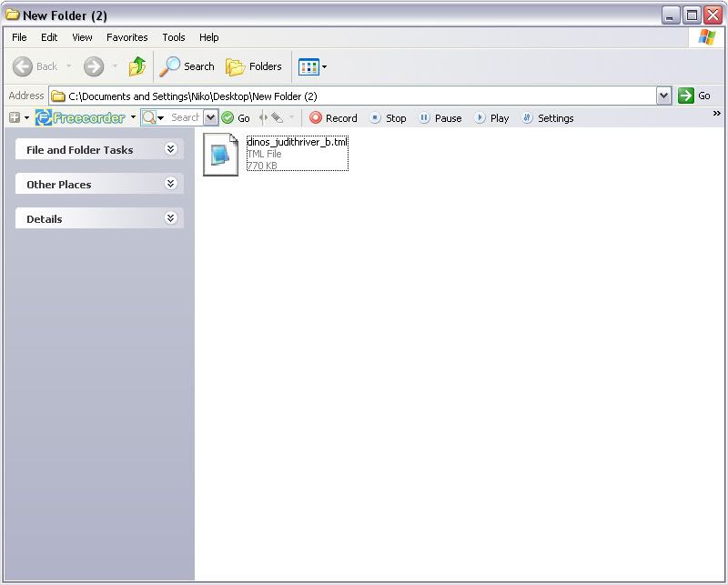Screen dimensions: 728x585
Task: Select the dinos_judithriver_b.tml file icon
Action: [x=220, y=155]
